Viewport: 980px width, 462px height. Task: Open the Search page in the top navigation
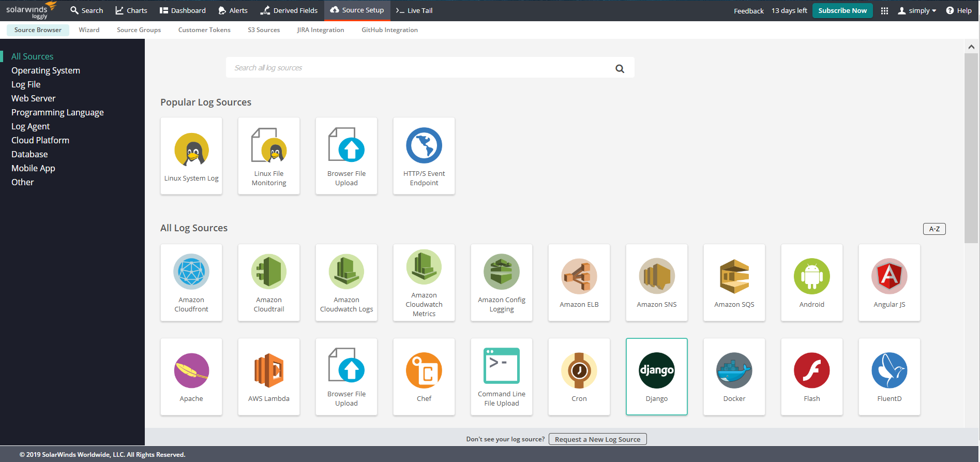86,10
